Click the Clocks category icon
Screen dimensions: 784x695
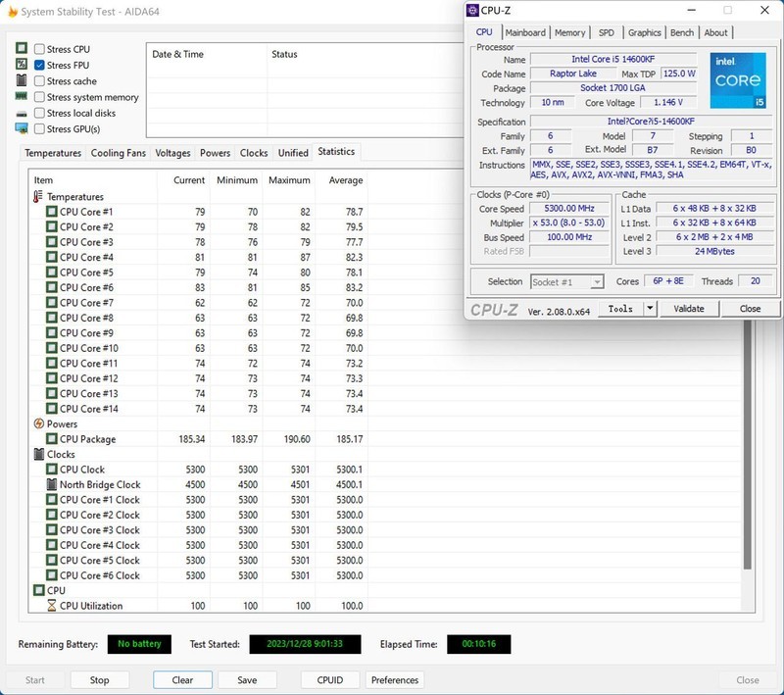[38, 455]
